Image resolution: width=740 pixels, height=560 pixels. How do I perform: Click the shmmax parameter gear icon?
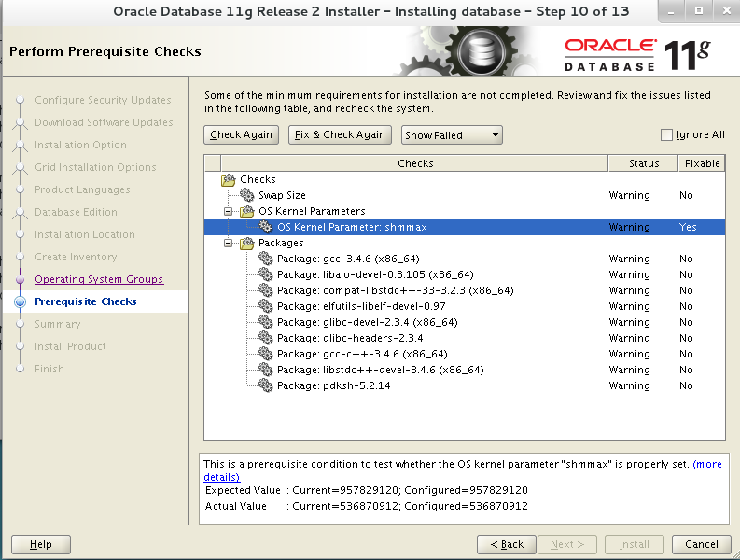coord(266,227)
